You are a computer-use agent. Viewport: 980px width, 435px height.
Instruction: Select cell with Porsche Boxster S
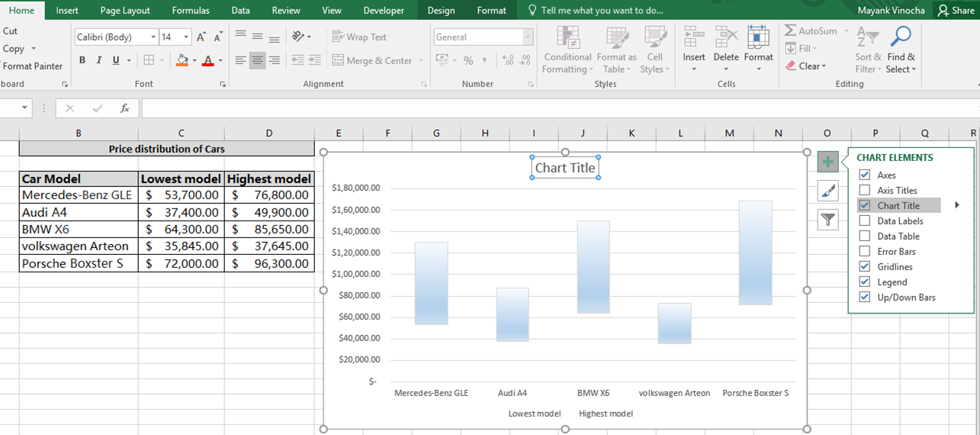(x=79, y=263)
